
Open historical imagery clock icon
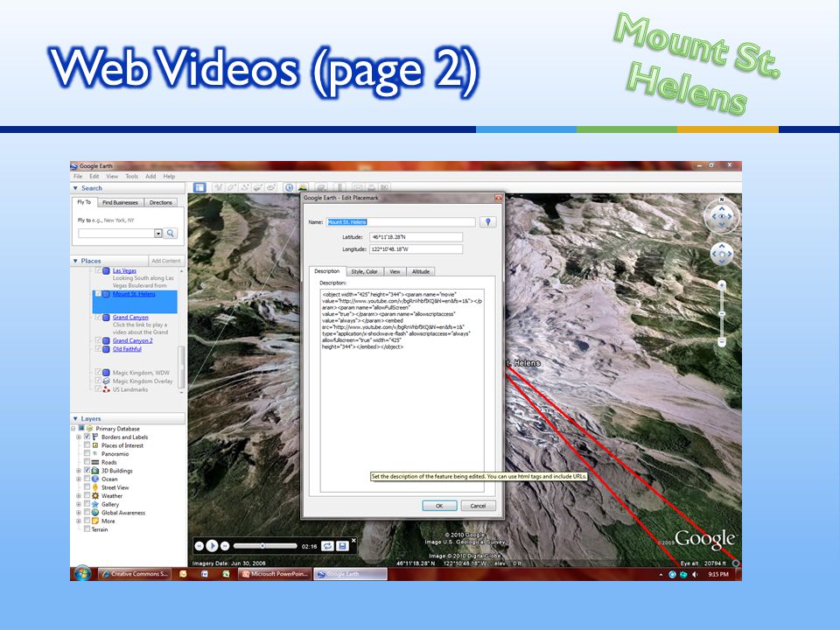click(290, 187)
